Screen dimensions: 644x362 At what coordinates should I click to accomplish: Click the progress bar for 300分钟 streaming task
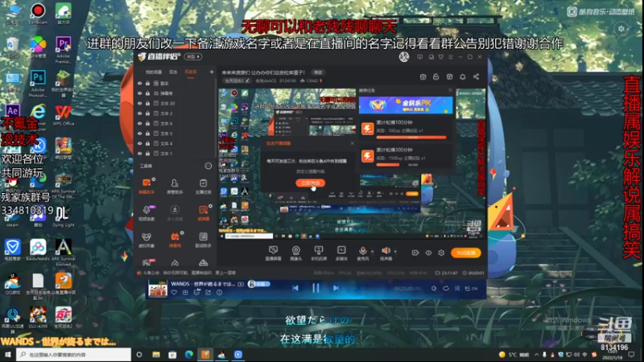411,165
